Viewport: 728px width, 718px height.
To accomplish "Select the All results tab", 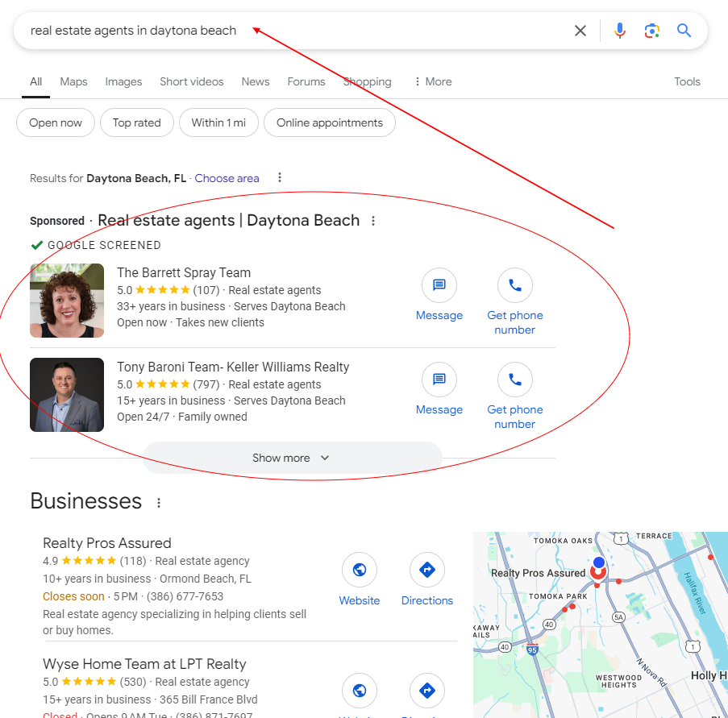I will (35, 81).
